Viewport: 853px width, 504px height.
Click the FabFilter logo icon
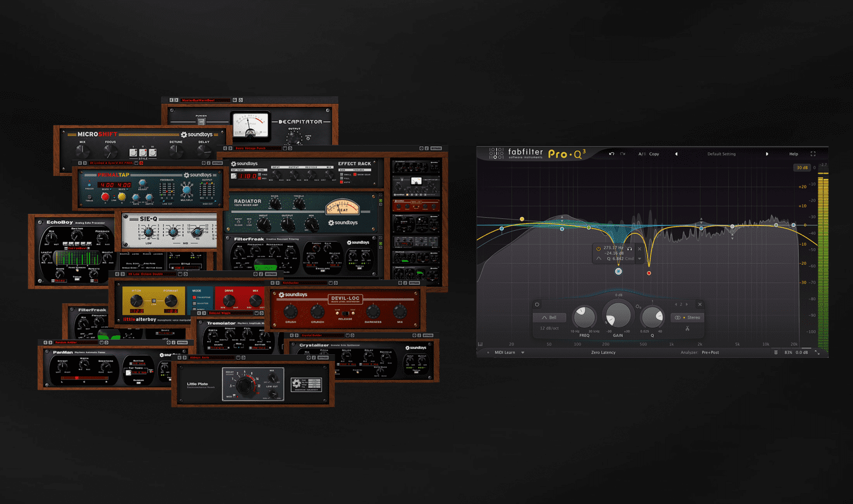tap(496, 154)
